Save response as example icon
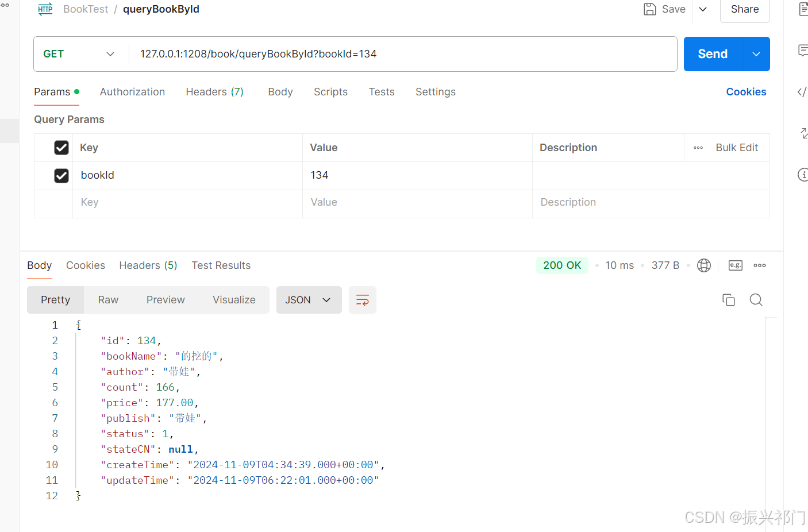 tap(736, 265)
